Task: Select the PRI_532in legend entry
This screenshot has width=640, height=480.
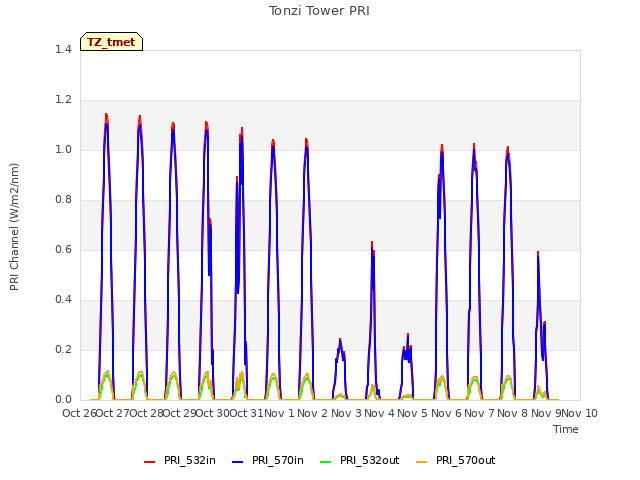Action: point(180,460)
